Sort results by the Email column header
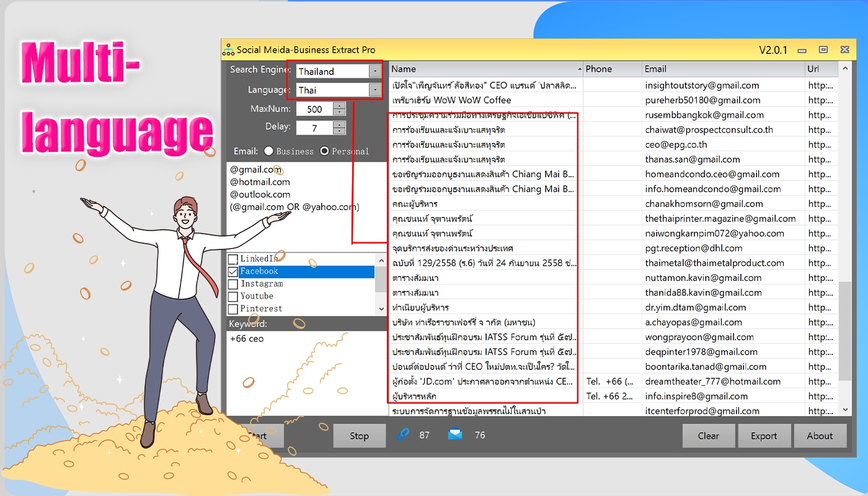Viewport: 868px width, 496px height. [723, 69]
